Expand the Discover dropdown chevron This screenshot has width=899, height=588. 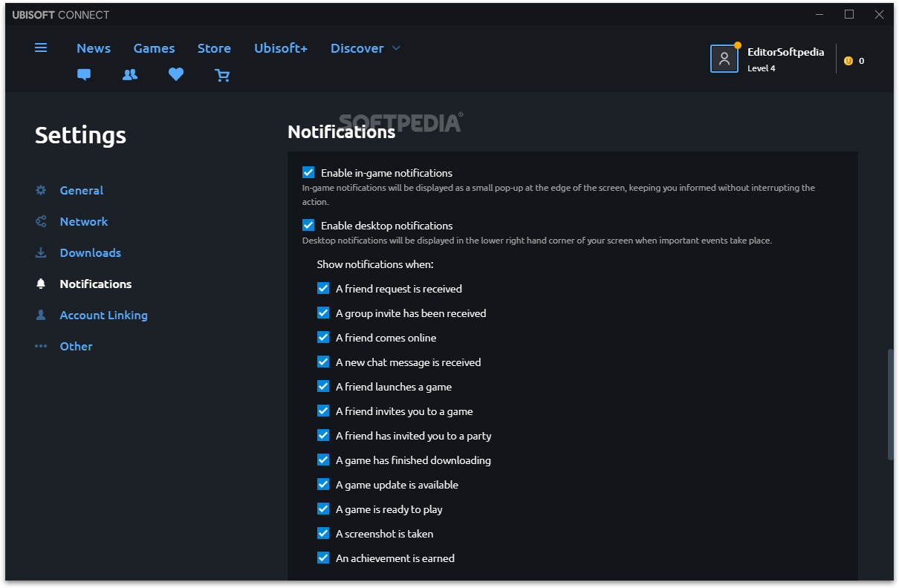(x=396, y=48)
